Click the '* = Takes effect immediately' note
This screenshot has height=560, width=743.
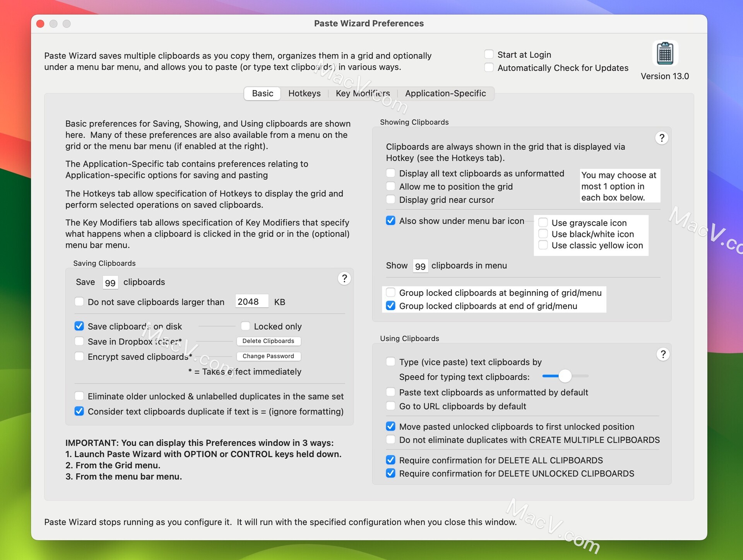245,372
